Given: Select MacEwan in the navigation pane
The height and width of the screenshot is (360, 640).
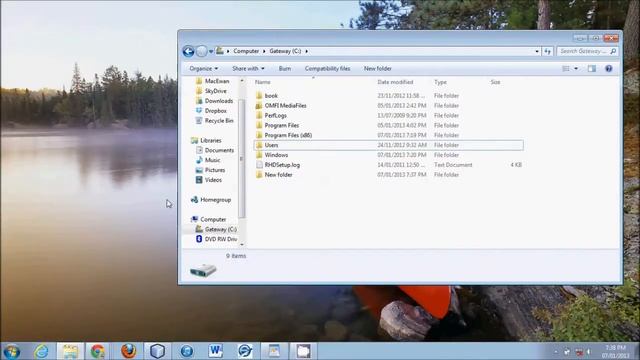Looking at the screenshot, I should click(x=217, y=81).
